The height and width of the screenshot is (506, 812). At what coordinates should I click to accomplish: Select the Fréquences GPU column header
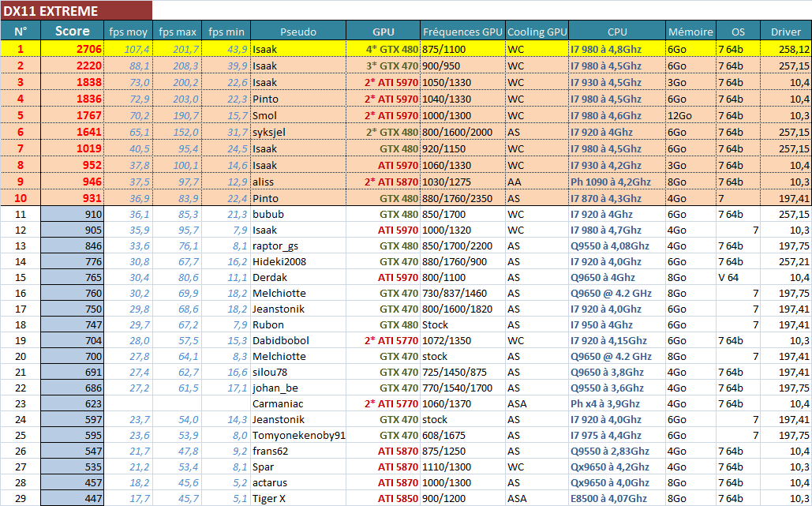pyautogui.click(x=462, y=31)
